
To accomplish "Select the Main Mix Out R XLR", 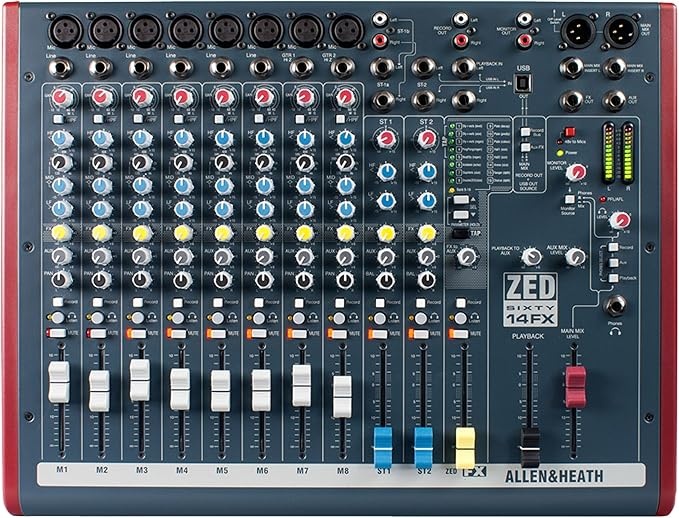I will click(621, 32).
